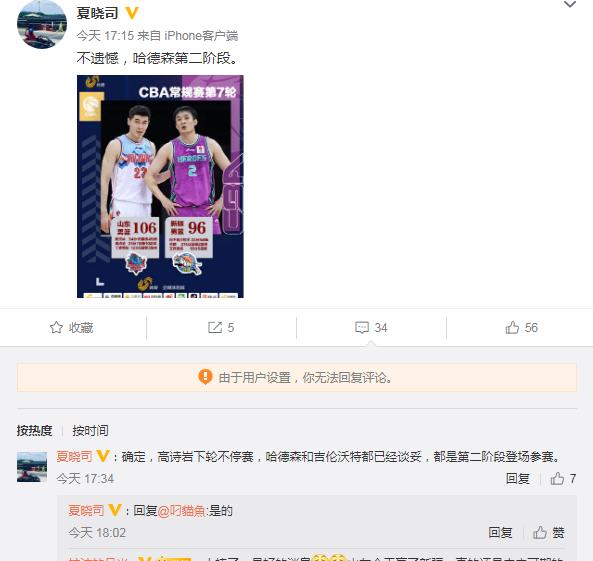Click the orange warning icon in the notice bar
Viewport: 593px width, 561px height.
205,377
